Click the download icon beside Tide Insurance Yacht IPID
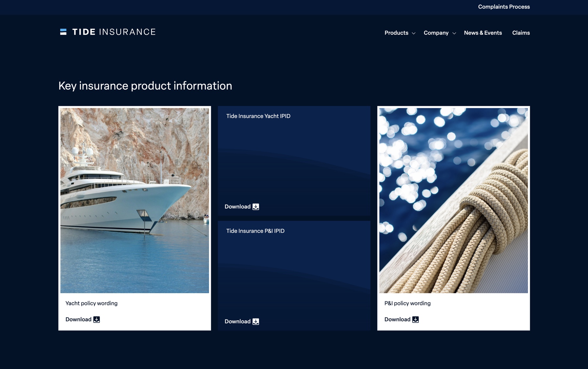The image size is (588, 369). tap(256, 207)
